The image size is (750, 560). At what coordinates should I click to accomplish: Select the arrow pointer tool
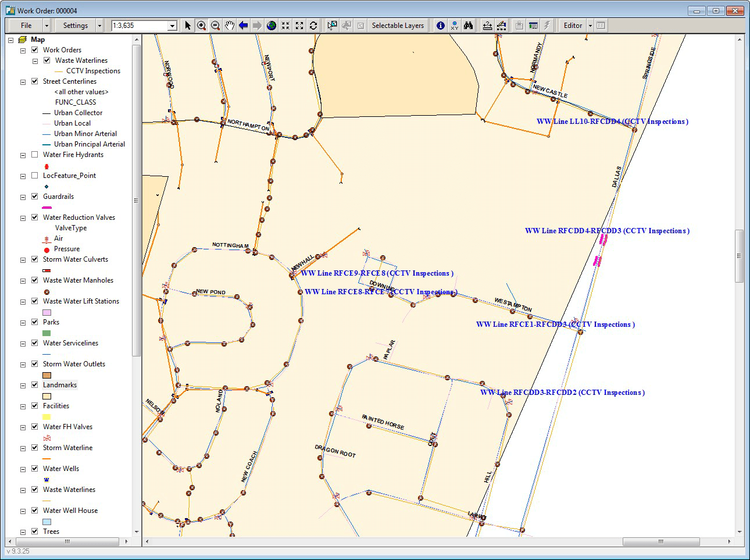(187, 26)
